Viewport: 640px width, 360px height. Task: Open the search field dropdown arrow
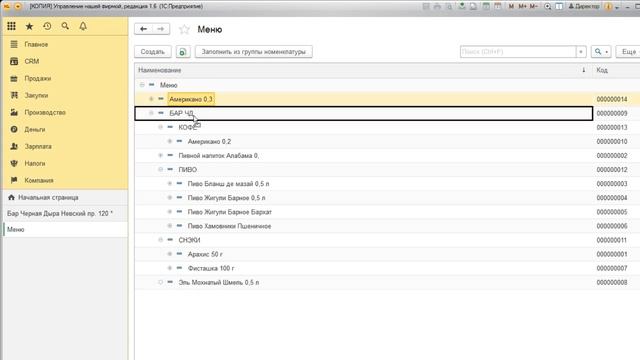(581, 52)
